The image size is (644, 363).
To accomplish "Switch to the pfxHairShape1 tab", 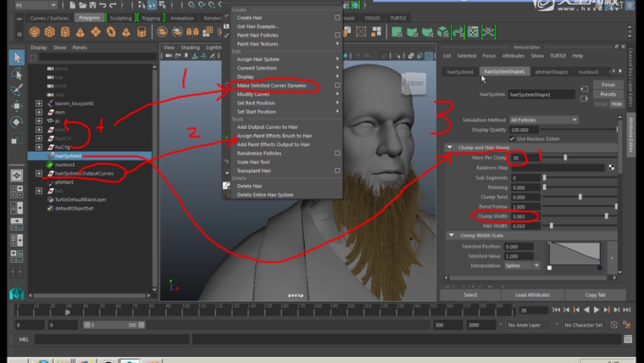I will (553, 72).
